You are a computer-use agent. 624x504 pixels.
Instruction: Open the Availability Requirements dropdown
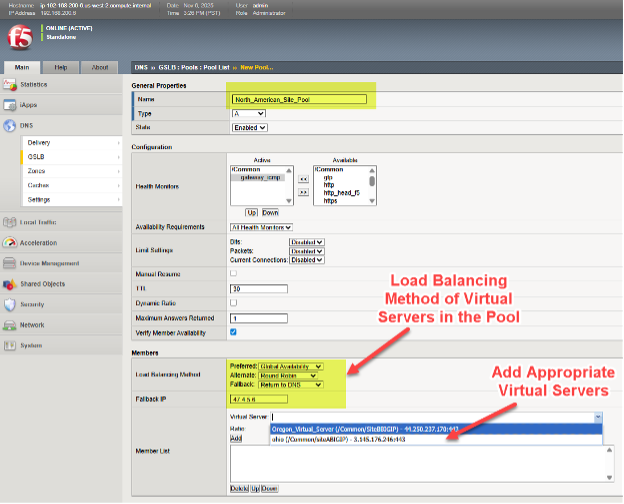[260, 227]
